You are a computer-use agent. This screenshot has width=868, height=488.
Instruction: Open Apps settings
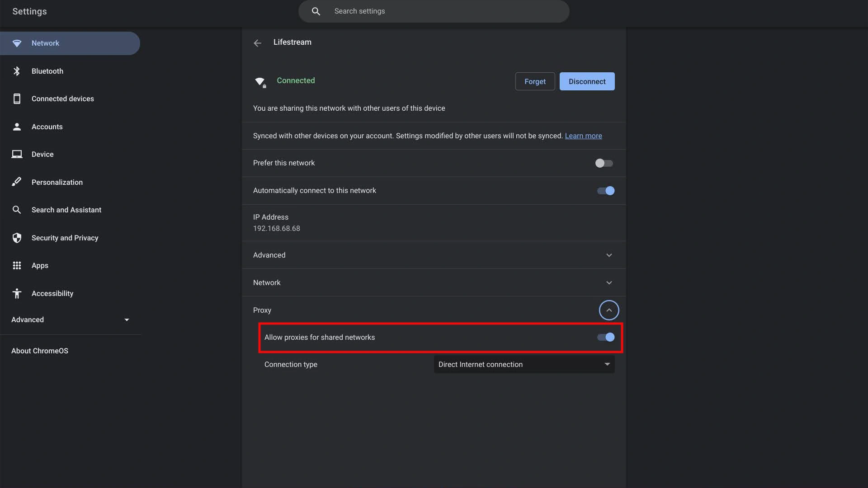[x=40, y=266]
